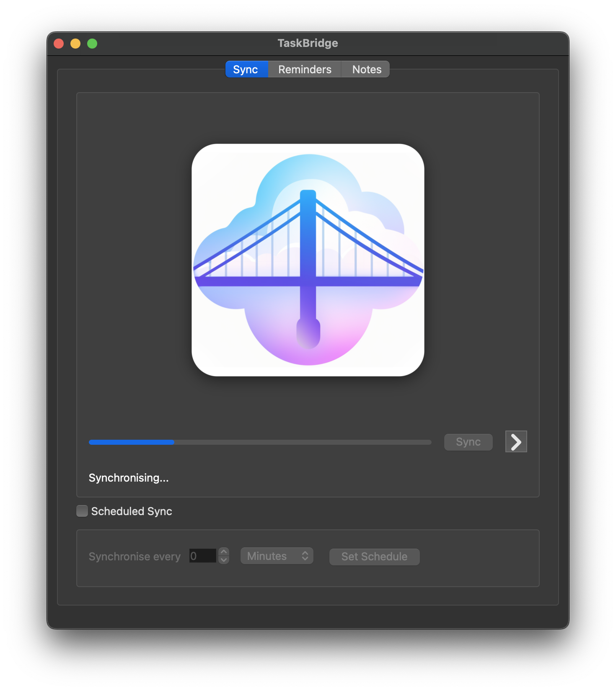The image size is (616, 691).
Task: Click the TaskBridge bridge logo image
Action: [x=308, y=260]
